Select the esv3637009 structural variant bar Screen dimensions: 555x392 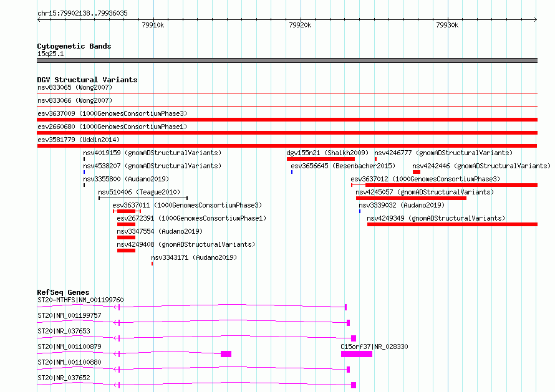tap(287, 120)
